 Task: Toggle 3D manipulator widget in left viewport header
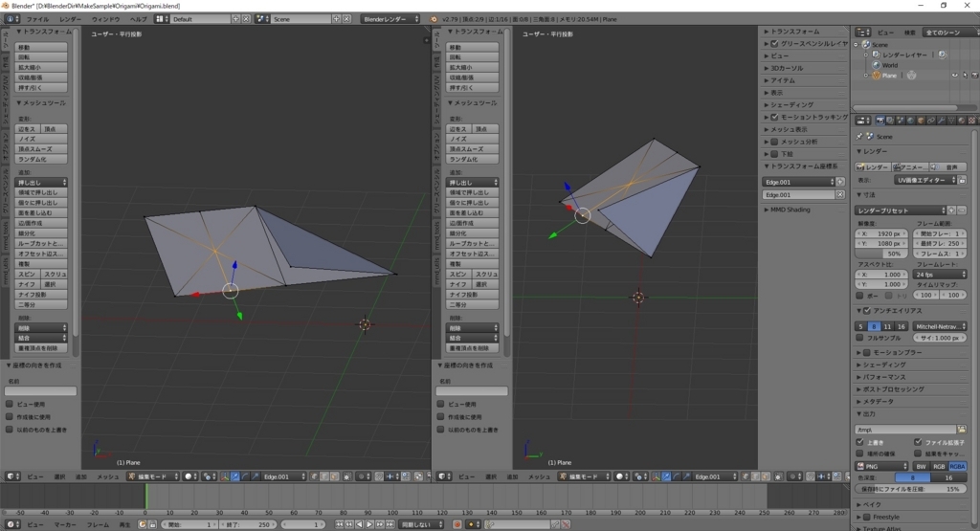pyautogui.click(x=224, y=476)
